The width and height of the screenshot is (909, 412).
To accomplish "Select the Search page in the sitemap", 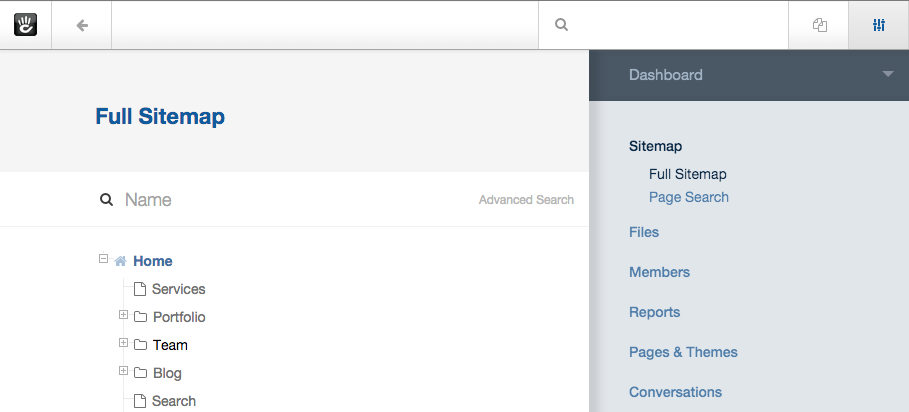I will 173,401.
